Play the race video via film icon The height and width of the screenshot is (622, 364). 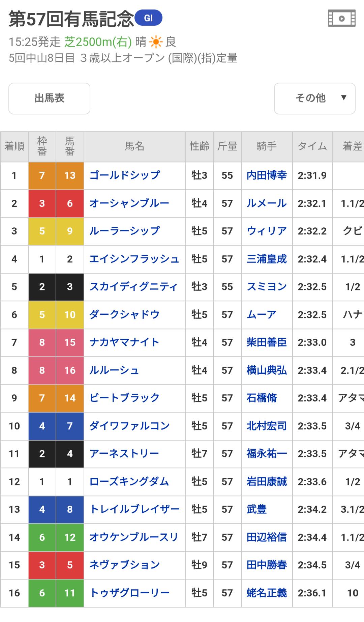point(341,19)
